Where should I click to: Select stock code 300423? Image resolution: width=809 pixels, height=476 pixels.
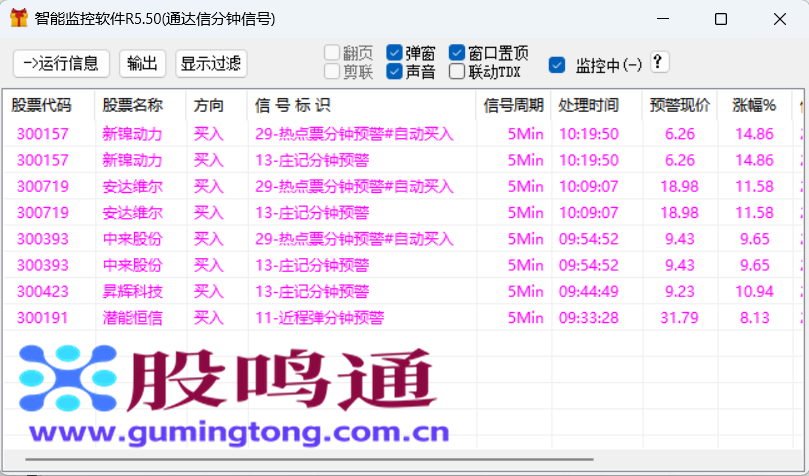point(43,291)
